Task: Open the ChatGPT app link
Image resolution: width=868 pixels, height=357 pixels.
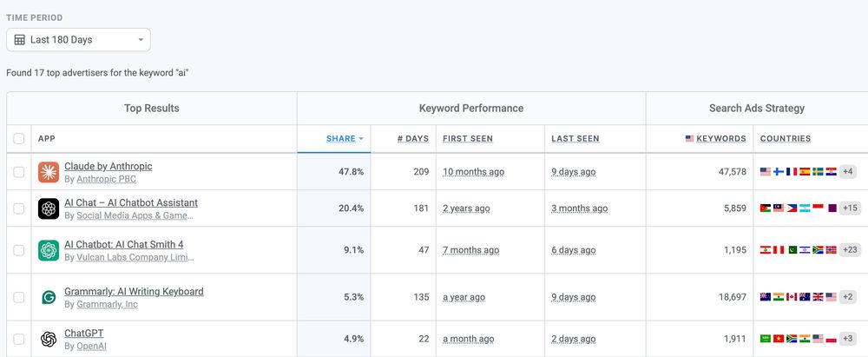Action: click(x=83, y=334)
